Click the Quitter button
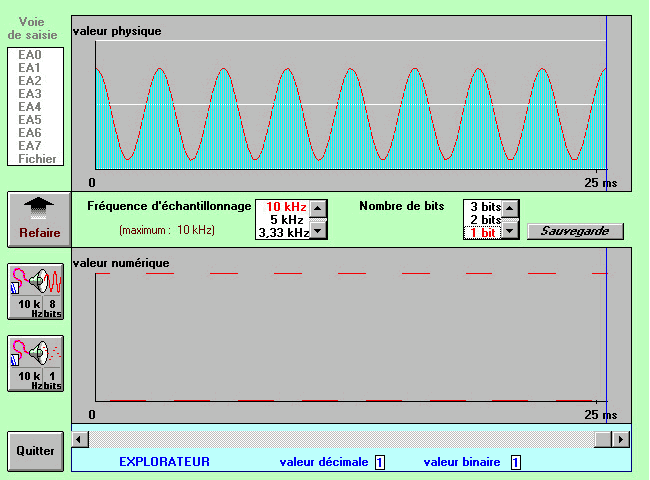Image resolution: width=650 pixels, height=480 pixels. (x=36, y=451)
